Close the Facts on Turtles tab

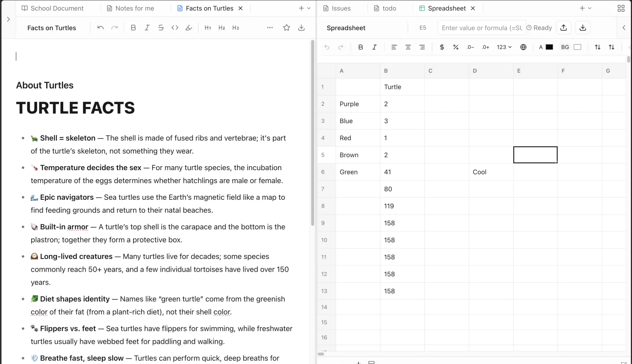241,8
